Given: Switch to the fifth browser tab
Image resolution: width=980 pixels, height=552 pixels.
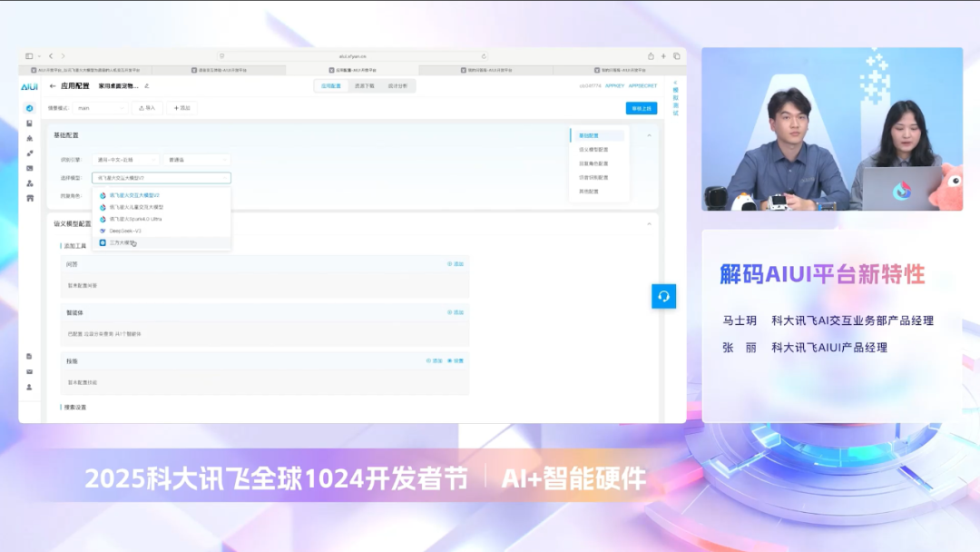Looking at the screenshot, I should (x=620, y=70).
